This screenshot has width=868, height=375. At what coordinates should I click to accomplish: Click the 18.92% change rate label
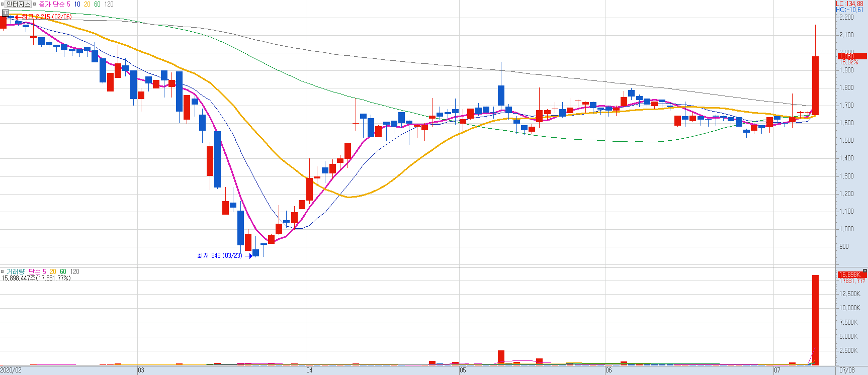pos(848,62)
